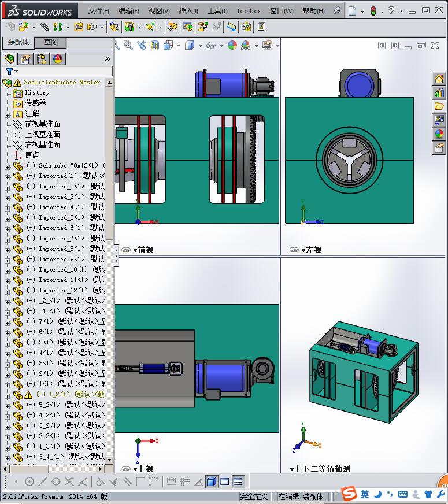The height and width of the screenshot is (504, 448).
Task: Expand more manager tabs with double chevron
Action: [108, 59]
